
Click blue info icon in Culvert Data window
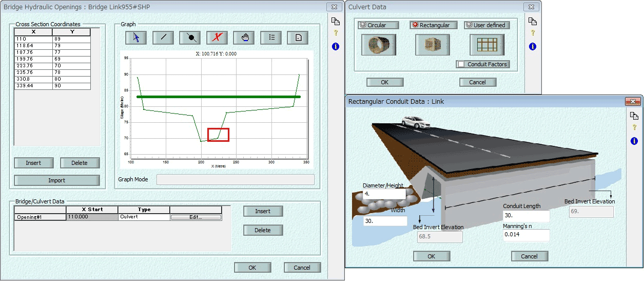(533, 46)
